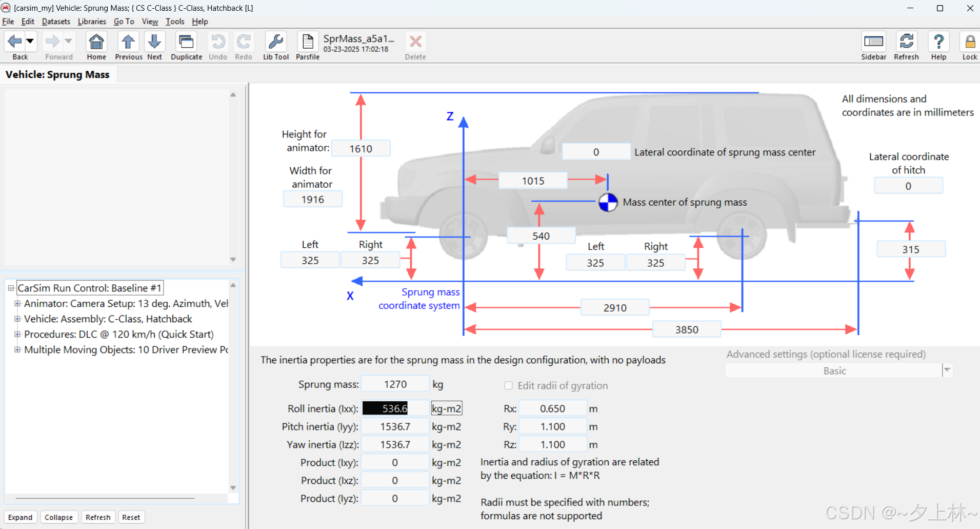Open Help question mark icon
The width and height of the screenshot is (980, 529).
tap(938, 41)
